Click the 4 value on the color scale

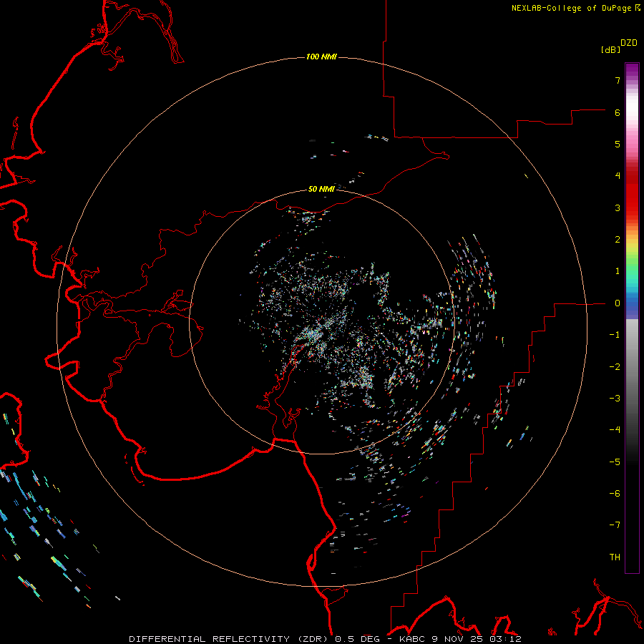(618, 176)
